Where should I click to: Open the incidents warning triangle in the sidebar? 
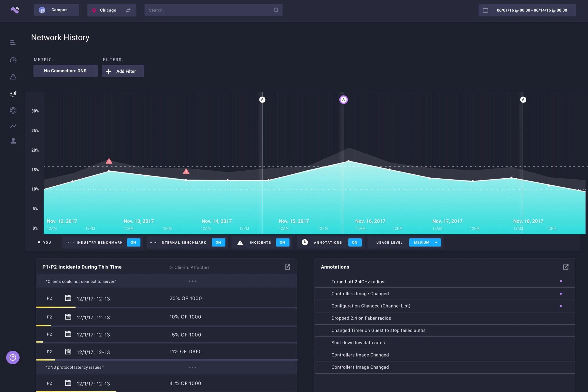(x=13, y=77)
